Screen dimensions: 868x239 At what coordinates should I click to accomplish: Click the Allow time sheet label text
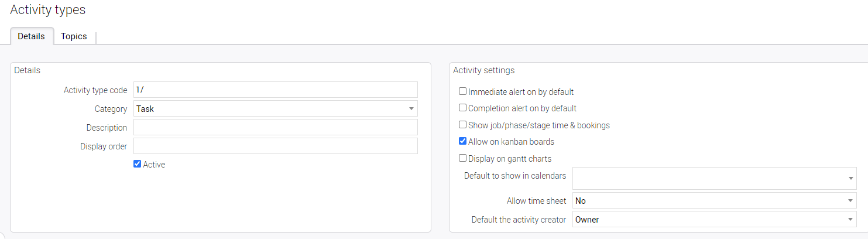coord(536,201)
